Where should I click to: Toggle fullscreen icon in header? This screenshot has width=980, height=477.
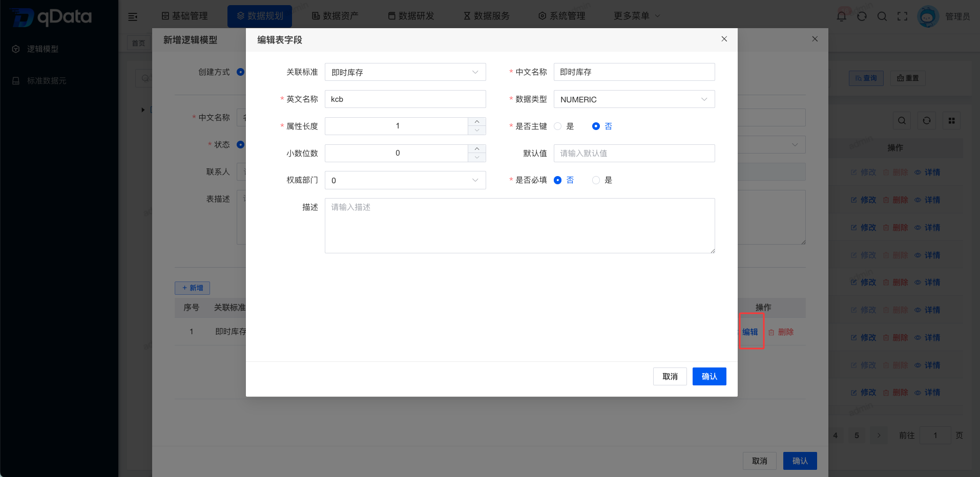[x=902, y=16]
